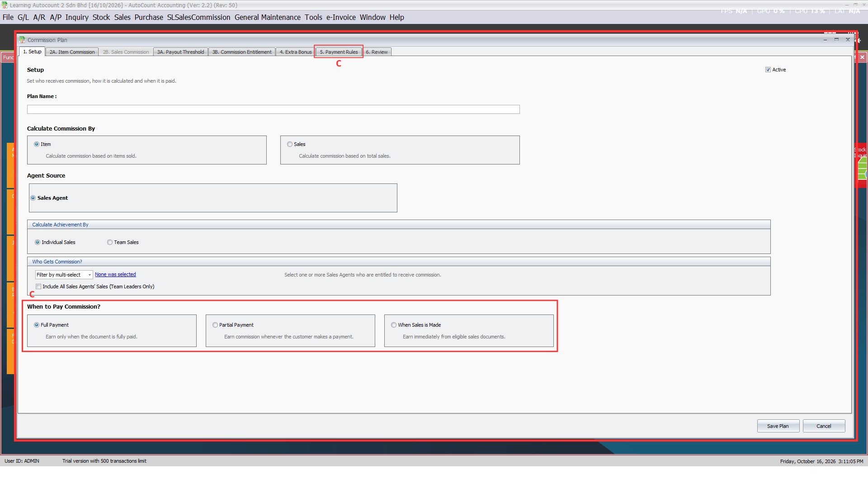
Task: Open the Window menu
Action: click(373, 17)
